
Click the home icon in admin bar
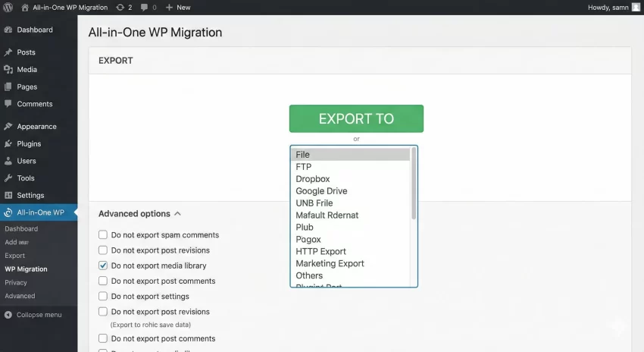point(25,8)
